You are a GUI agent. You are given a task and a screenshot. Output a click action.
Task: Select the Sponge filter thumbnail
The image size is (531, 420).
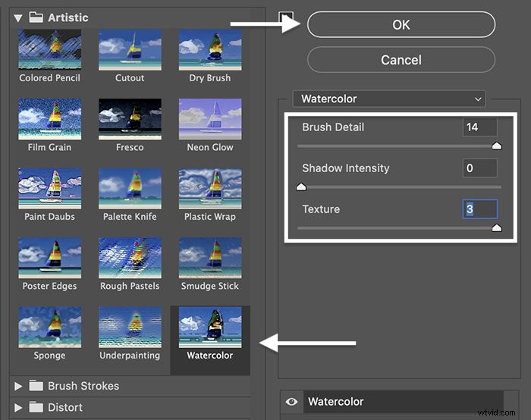point(50,327)
